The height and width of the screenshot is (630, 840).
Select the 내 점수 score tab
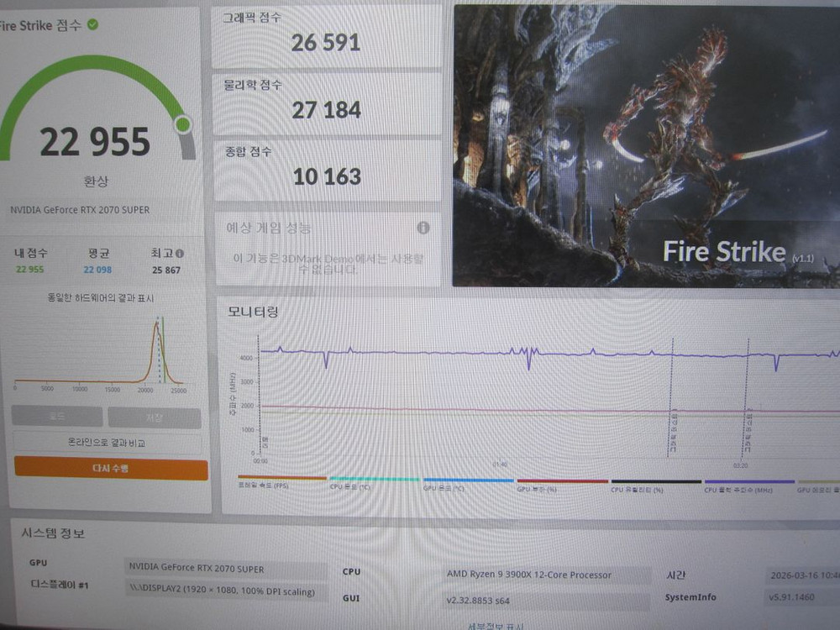tap(31, 254)
